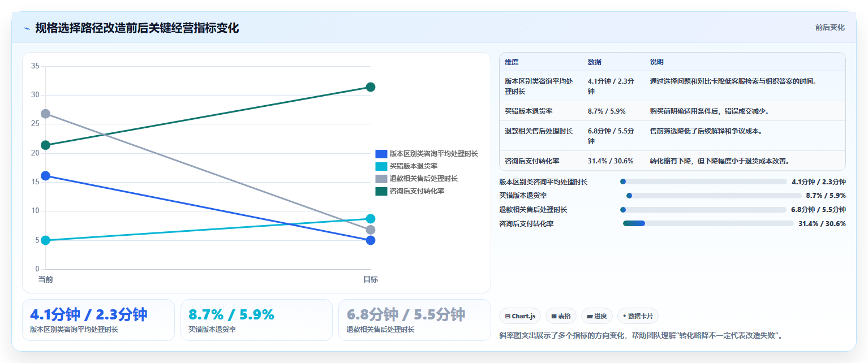Click the 说明 column header

pyautogui.click(x=656, y=62)
